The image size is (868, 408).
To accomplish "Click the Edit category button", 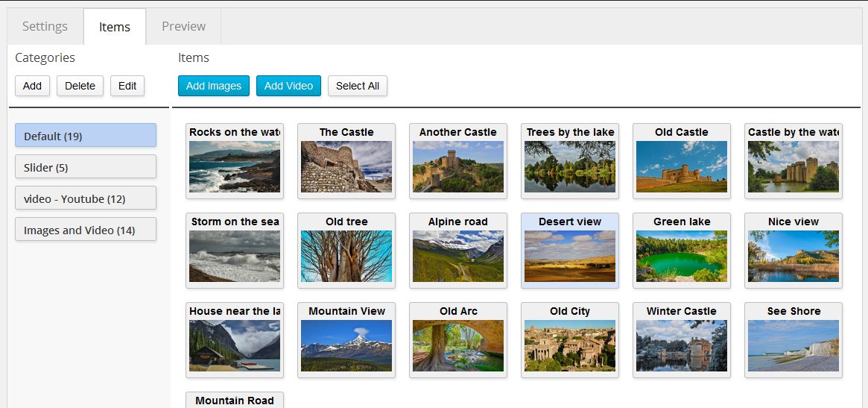I will pyautogui.click(x=127, y=86).
